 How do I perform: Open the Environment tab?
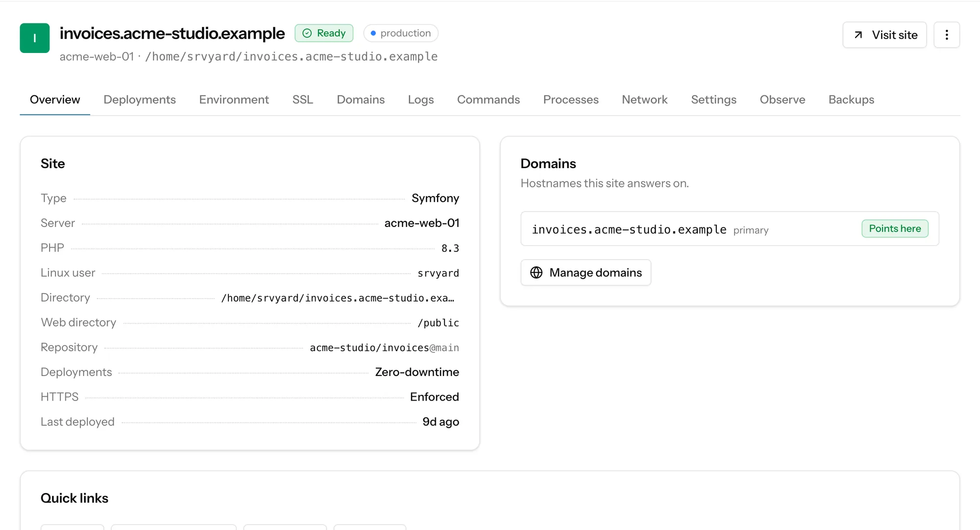point(234,100)
